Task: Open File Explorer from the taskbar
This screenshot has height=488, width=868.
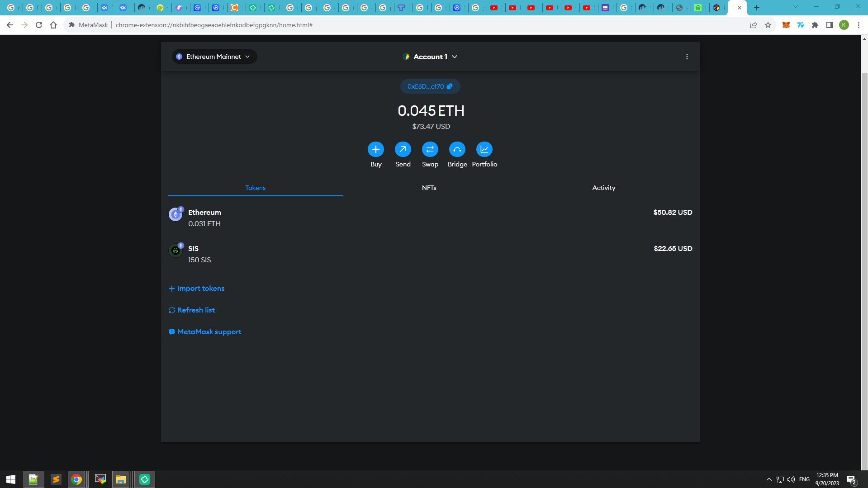Action: [x=121, y=479]
